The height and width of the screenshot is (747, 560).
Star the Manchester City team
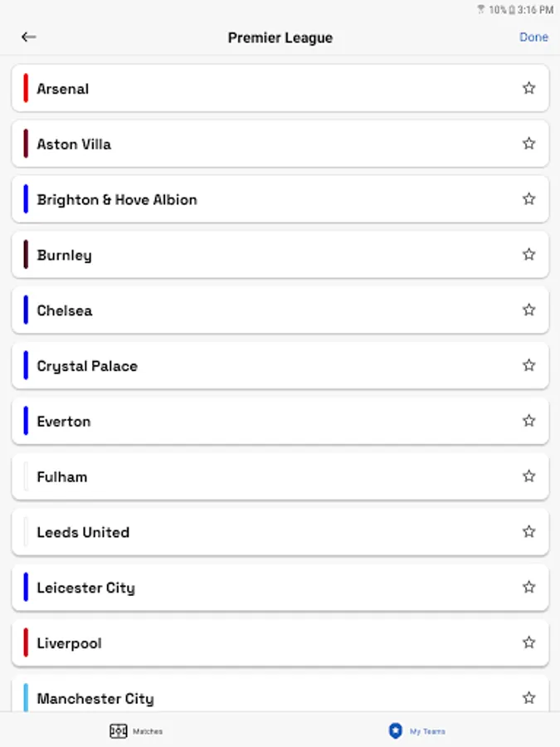coord(528,698)
